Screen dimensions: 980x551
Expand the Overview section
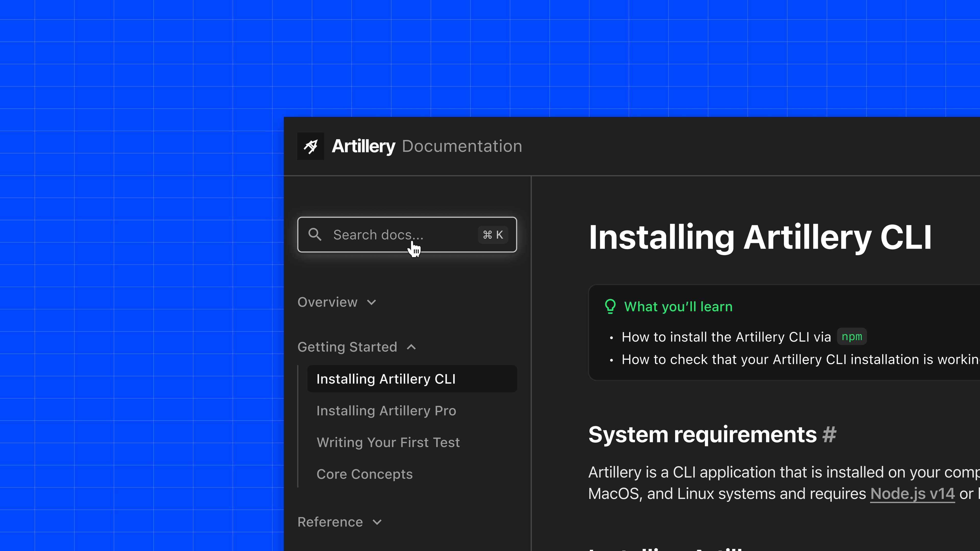tap(372, 302)
